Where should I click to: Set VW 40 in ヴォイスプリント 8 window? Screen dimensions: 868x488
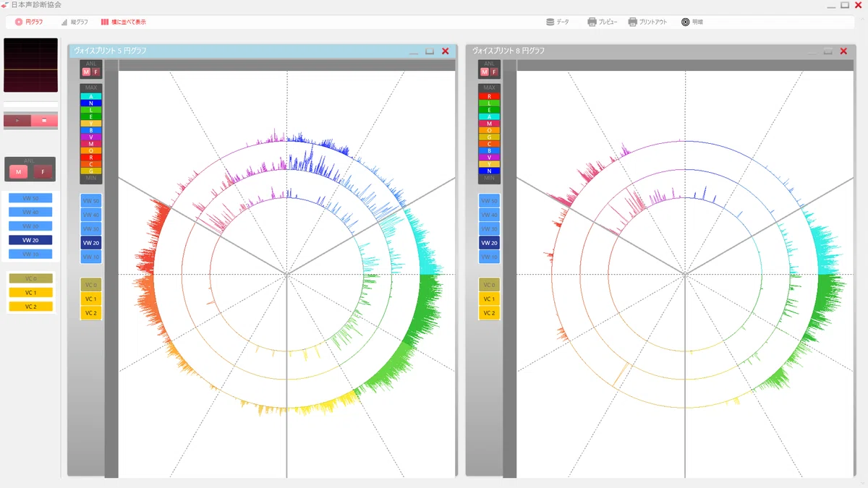point(489,215)
